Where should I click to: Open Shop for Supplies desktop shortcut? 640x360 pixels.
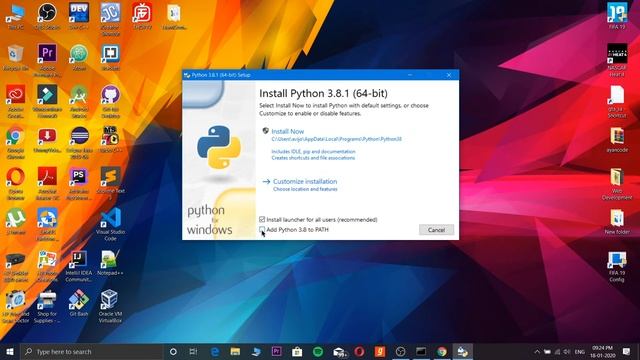point(47,306)
